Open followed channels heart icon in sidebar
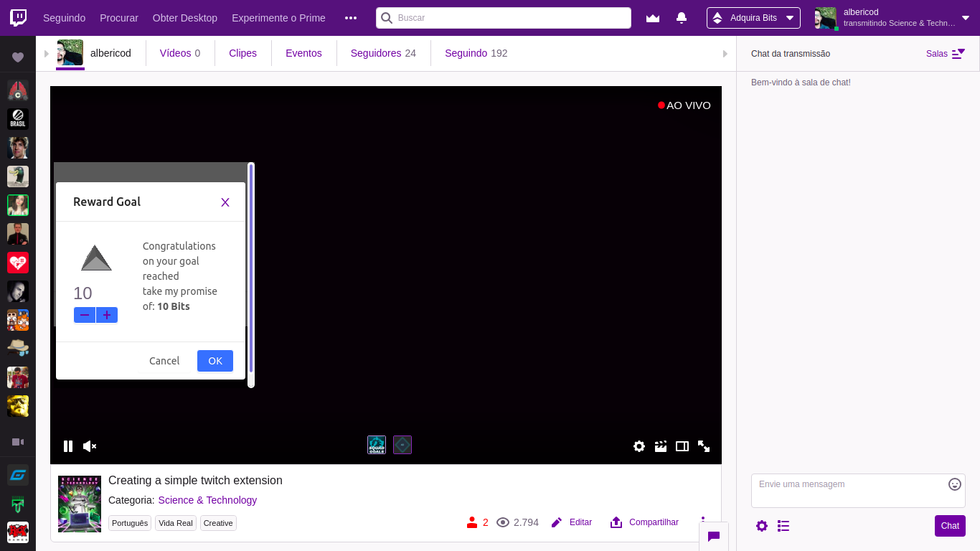The image size is (980, 551). [18, 57]
